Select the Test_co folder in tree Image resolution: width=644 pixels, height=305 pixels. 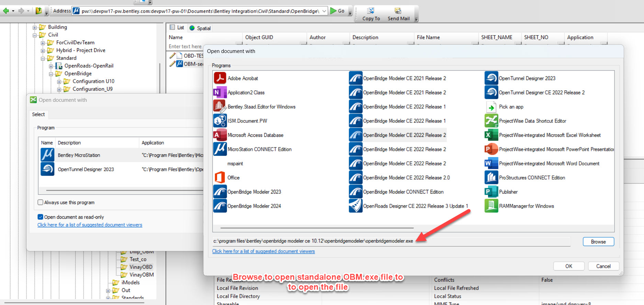(x=138, y=259)
